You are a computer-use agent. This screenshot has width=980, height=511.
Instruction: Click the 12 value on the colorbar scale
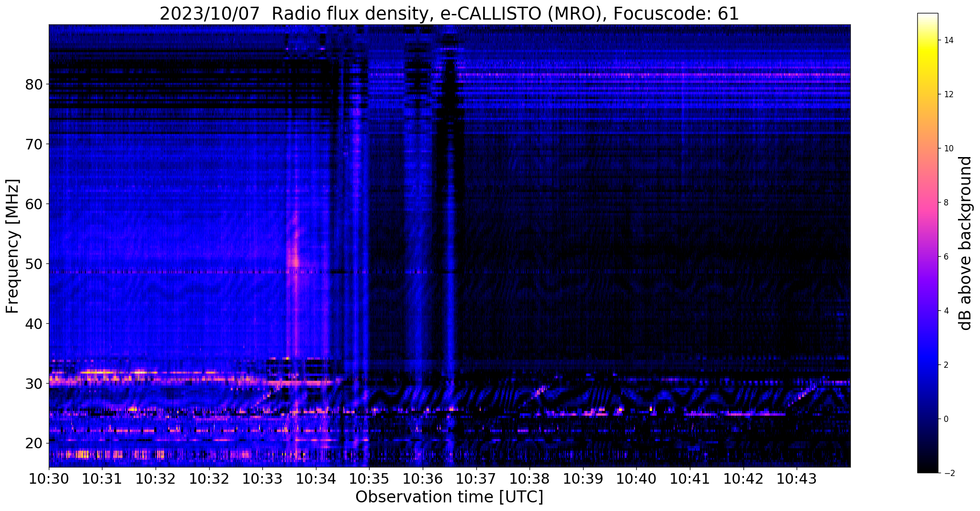pyautogui.click(x=948, y=94)
